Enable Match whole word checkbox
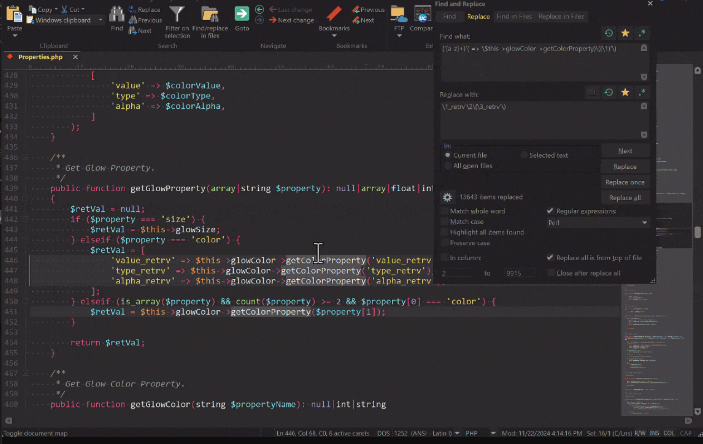Viewport: 703px width, 444px height. [x=445, y=211]
